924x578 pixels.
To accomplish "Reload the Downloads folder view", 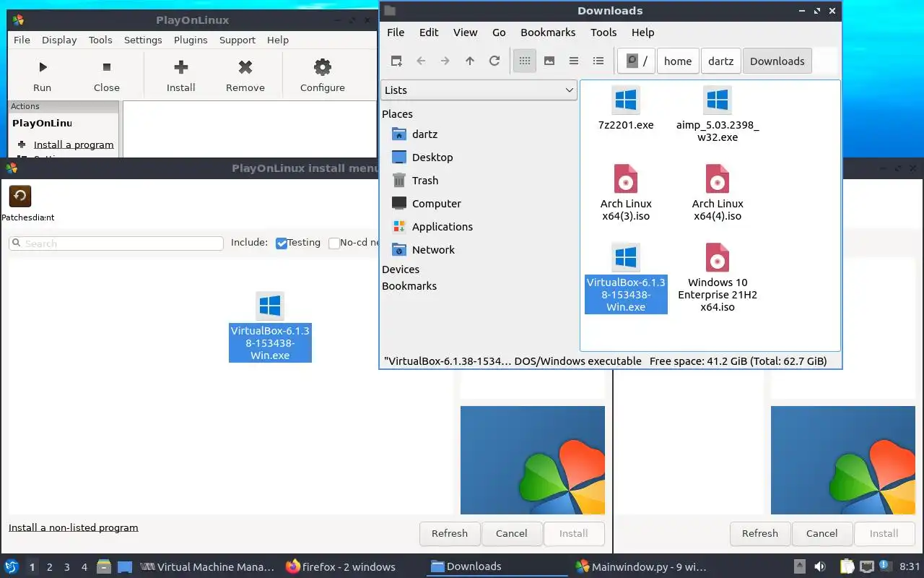I will [x=494, y=61].
